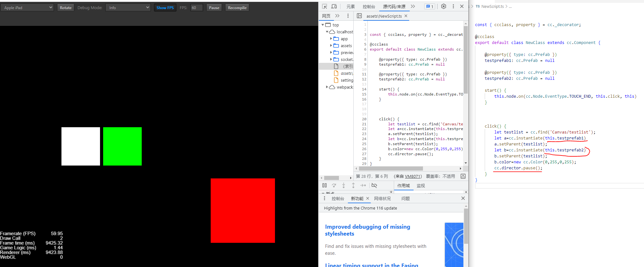Collapse the localhost tree node
Image resolution: width=644 pixels, height=267 pixels.
(x=327, y=32)
